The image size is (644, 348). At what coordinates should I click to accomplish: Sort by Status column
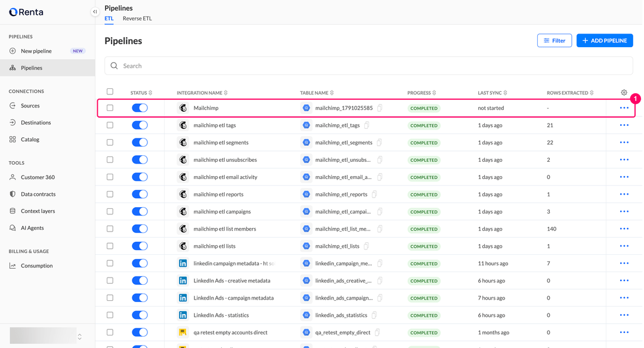click(x=141, y=93)
